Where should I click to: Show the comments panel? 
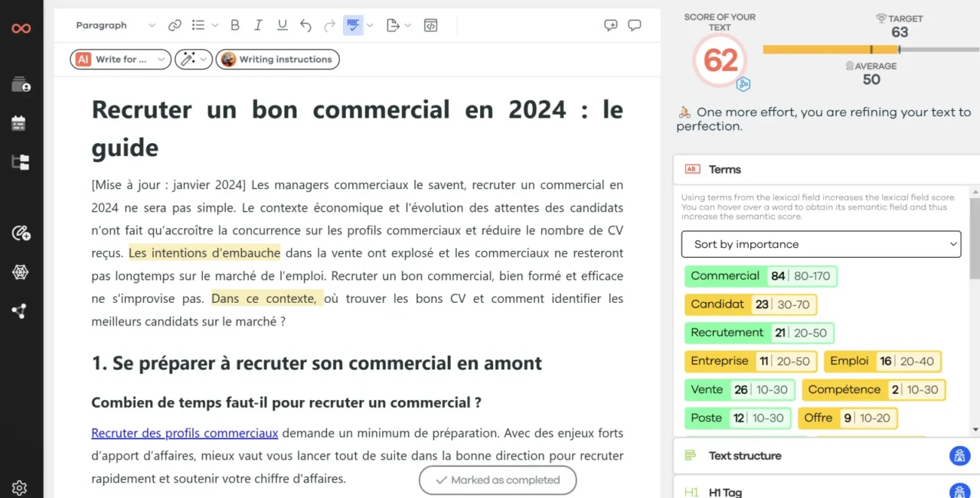pos(634,25)
